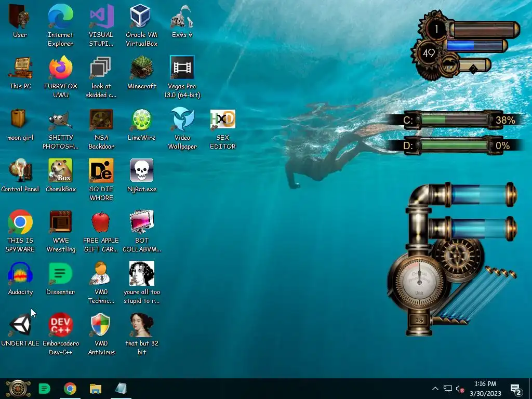
Task: Select the that but 32 bit portrait icon
Action: (x=142, y=334)
